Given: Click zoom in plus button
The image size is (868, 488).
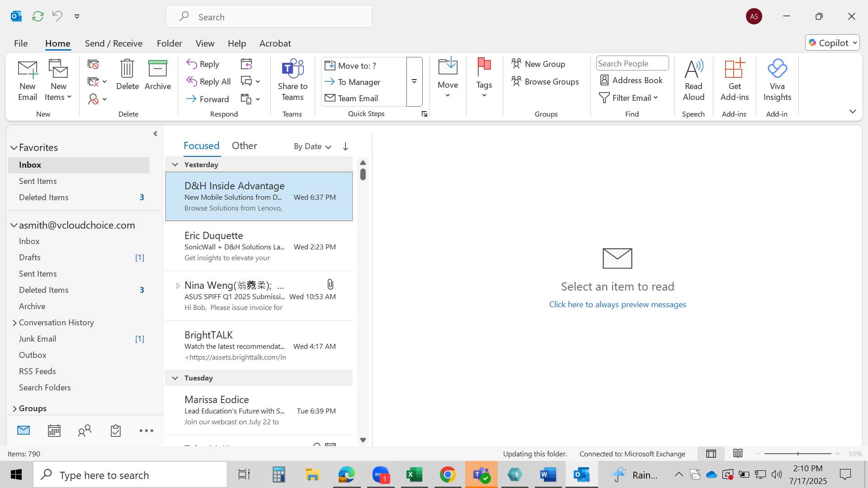Looking at the screenshot, I should coord(838,454).
